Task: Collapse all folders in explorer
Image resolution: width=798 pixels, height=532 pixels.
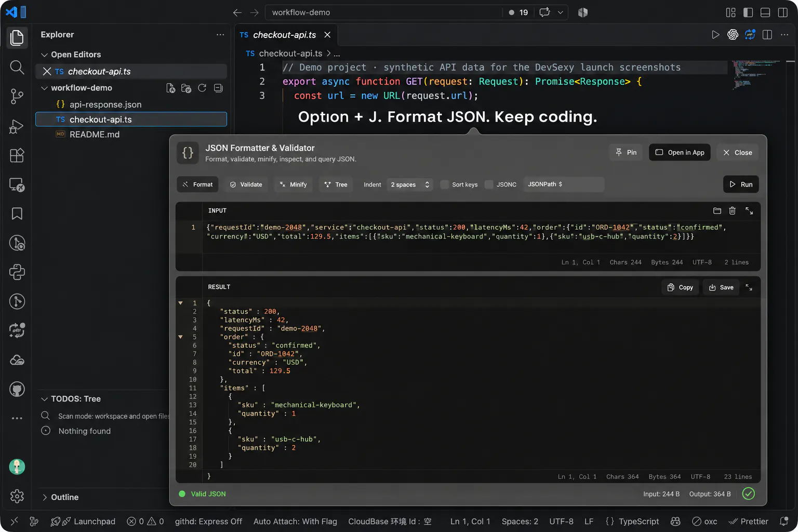Action: 218,88
